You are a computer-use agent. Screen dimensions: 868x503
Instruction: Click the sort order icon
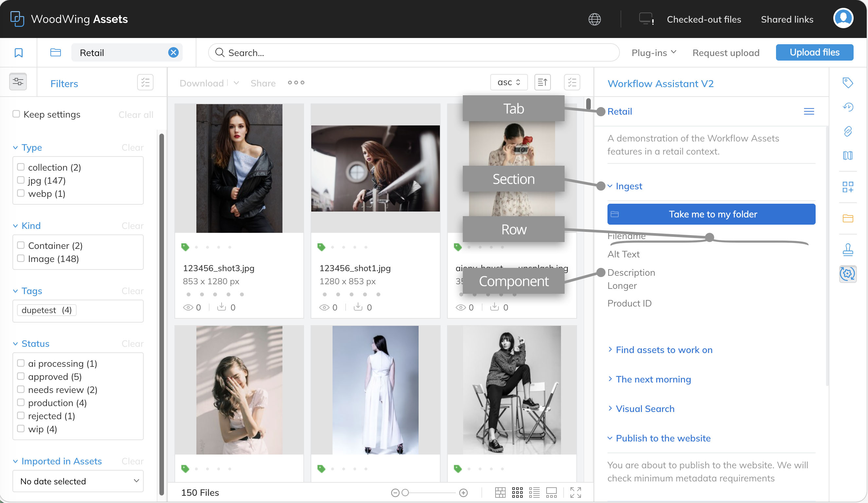point(542,82)
